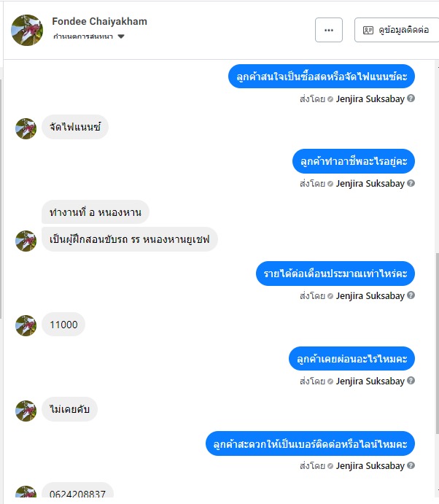This screenshot has width=439, height=504.
Task: Click help icon below contact number question
Action: point(411,465)
